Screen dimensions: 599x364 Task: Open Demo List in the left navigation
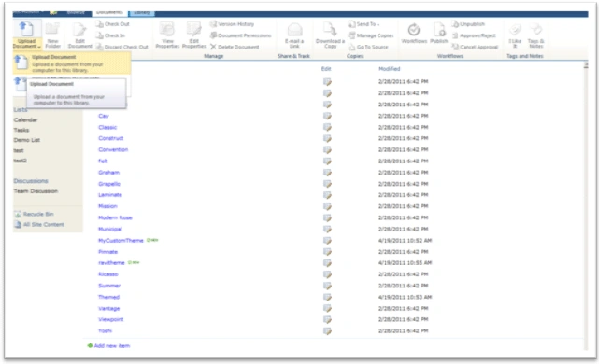point(27,140)
